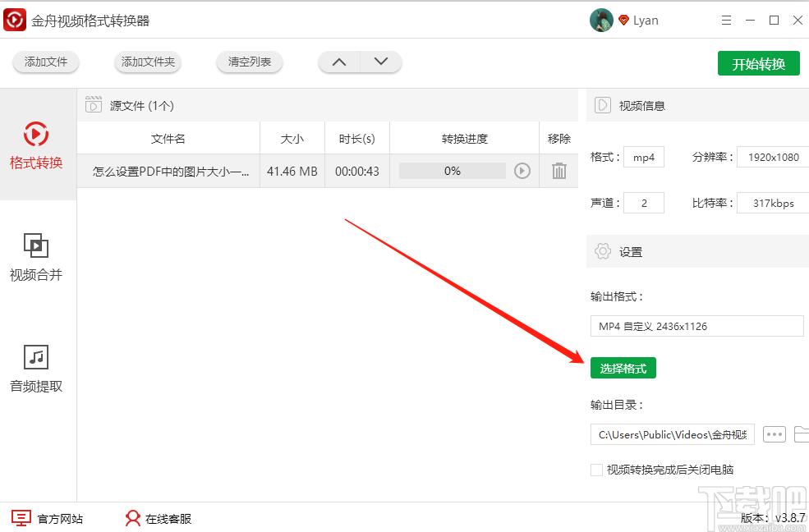The height and width of the screenshot is (532, 809).
Task: Maximize the converter window
Action: [774, 20]
